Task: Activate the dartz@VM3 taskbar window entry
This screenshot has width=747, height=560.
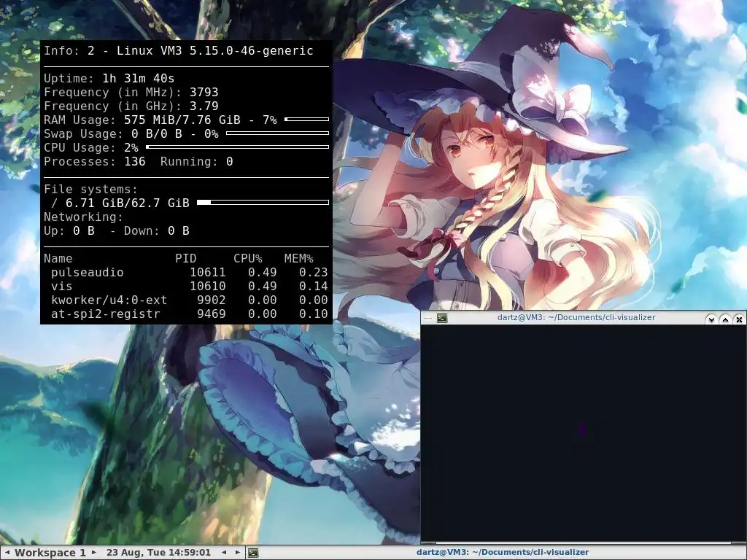Action: pos(503,553)
